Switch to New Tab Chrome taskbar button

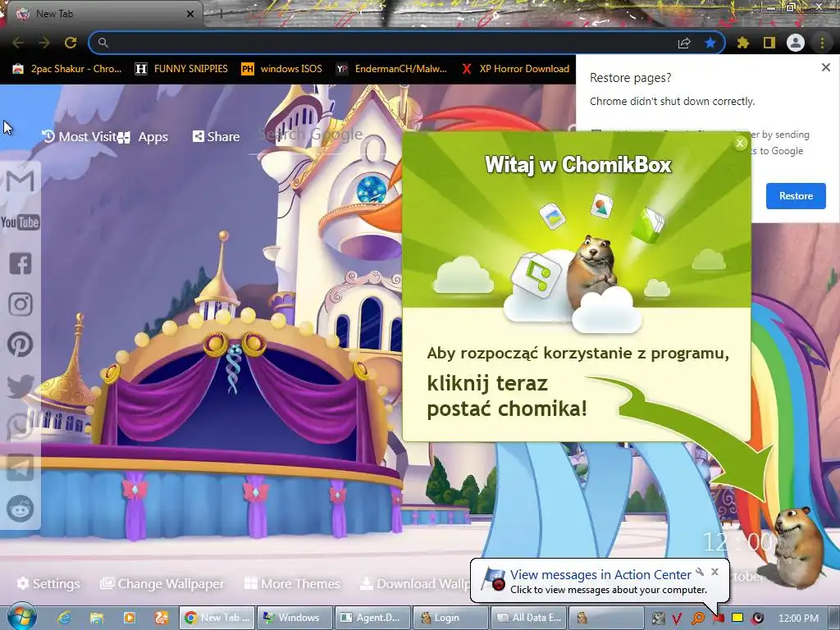click(217, 618)
